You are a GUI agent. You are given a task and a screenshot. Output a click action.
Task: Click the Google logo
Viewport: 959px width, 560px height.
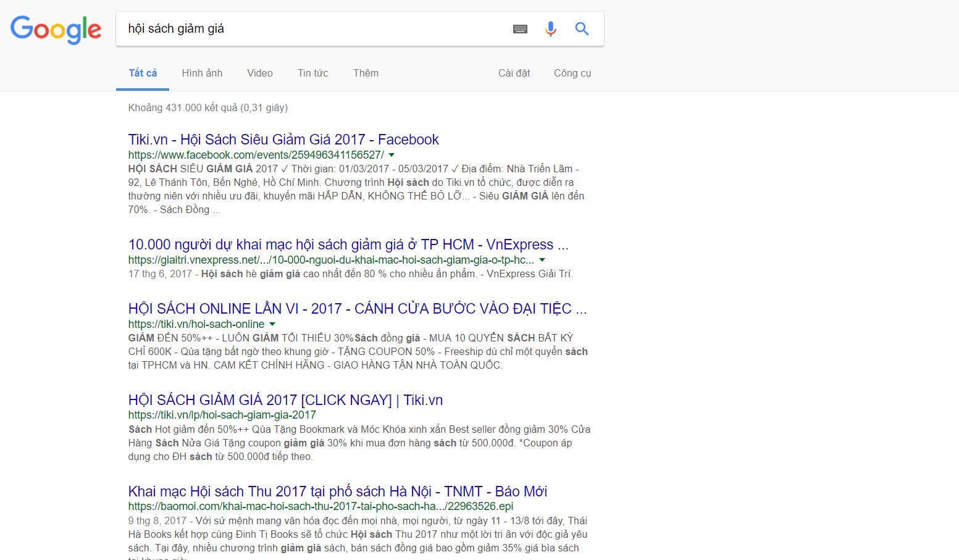click(56, 30)
